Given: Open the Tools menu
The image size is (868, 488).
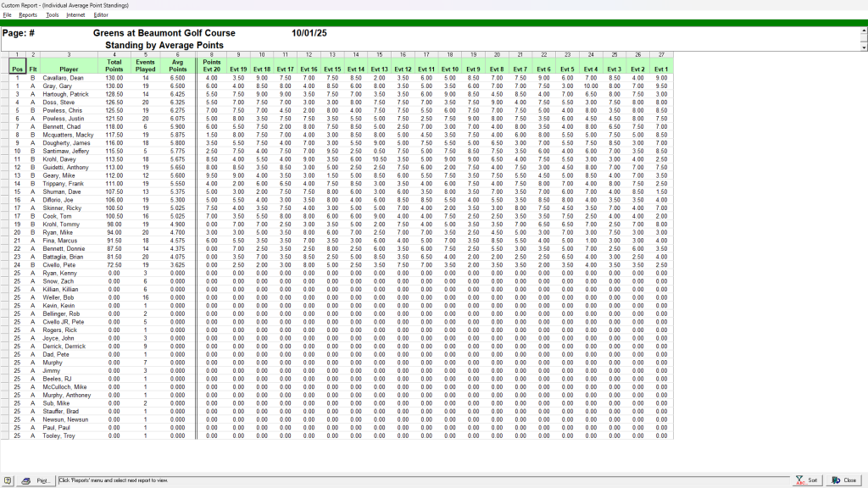Looking at the screenshot, I should tap(52, 14).
